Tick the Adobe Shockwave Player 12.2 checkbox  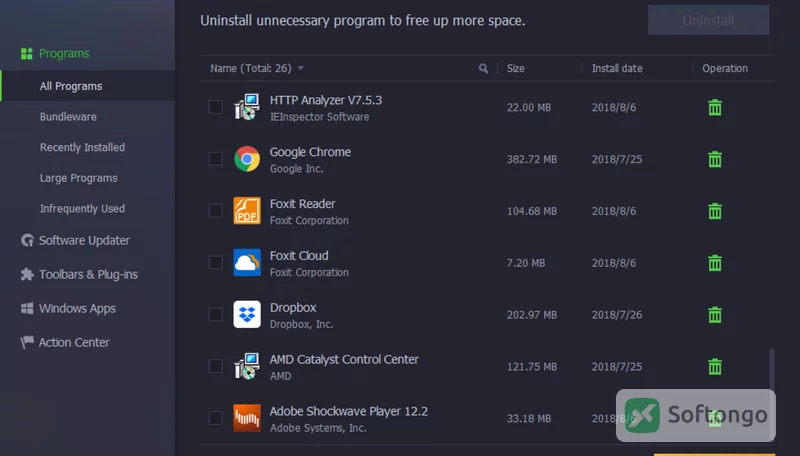coord(215,418)
